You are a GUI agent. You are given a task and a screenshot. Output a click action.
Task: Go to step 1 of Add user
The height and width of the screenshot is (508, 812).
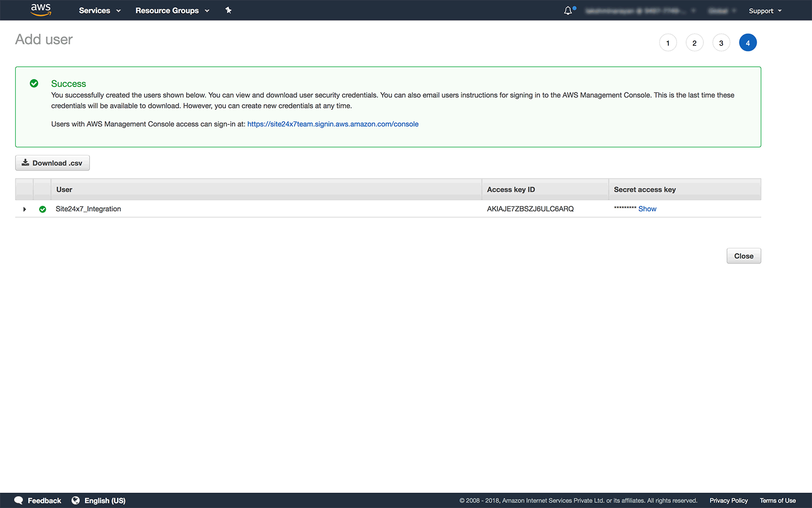[668, 43]
